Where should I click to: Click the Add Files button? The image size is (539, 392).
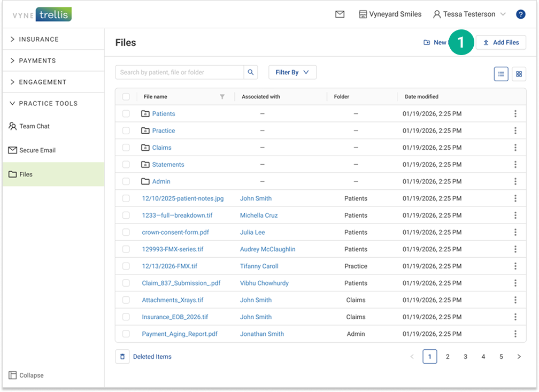[x=500, y=43]
